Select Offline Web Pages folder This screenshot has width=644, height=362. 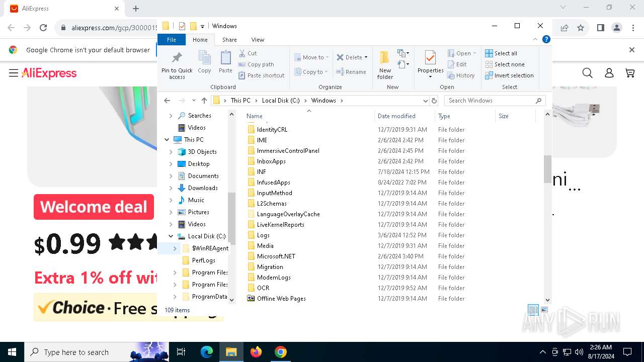(281, 299)
